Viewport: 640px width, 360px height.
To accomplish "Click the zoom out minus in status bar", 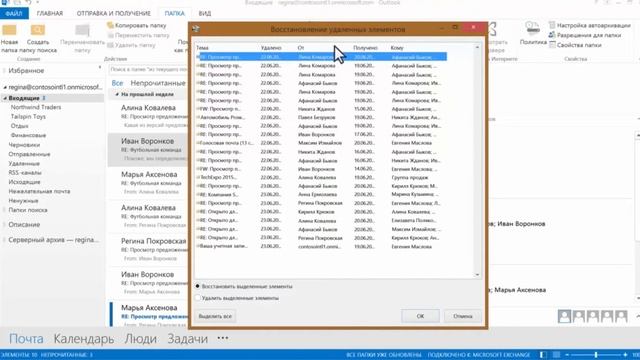I will (x=567, y=355).
